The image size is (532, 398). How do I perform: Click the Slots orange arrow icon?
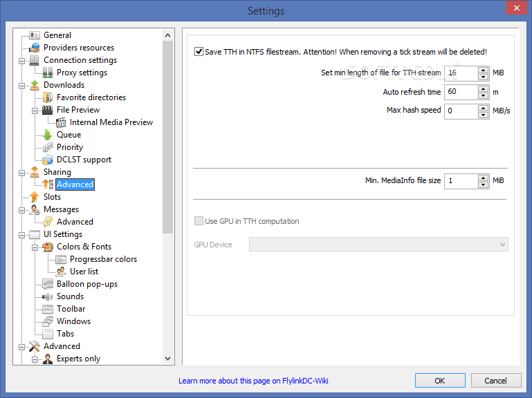pyautogui.click(x=35, y=197)
